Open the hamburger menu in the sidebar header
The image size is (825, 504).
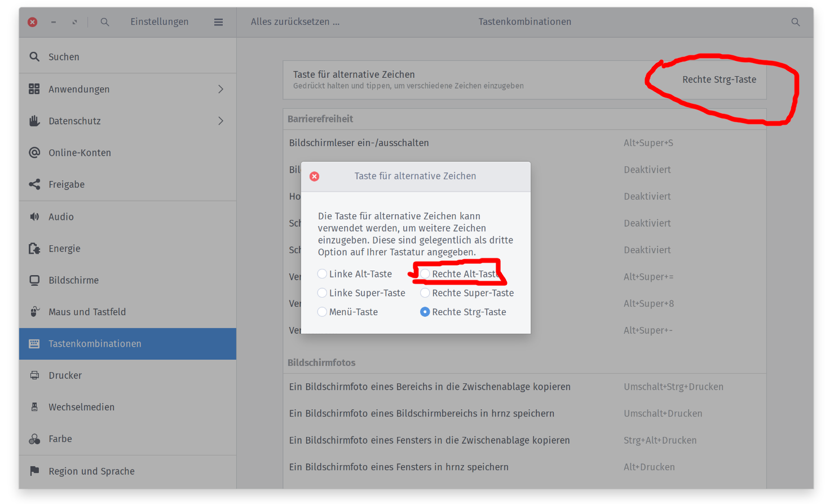pyautogui.click(x=218, y=22)
